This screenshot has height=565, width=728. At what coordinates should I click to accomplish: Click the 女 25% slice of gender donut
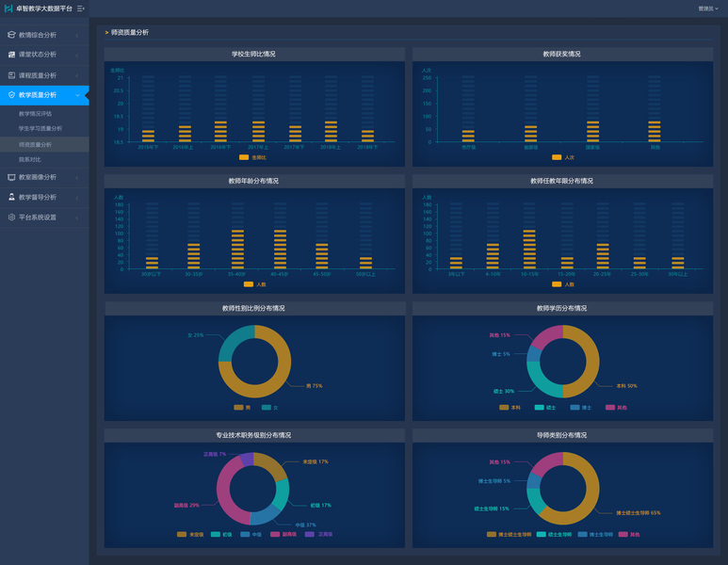pyautogui.click(x=233, y=340)
